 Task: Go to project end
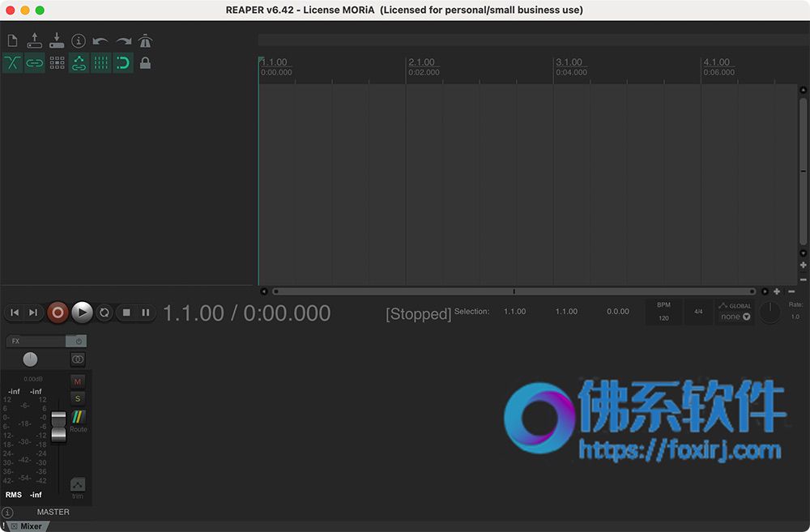coord(33,313)
